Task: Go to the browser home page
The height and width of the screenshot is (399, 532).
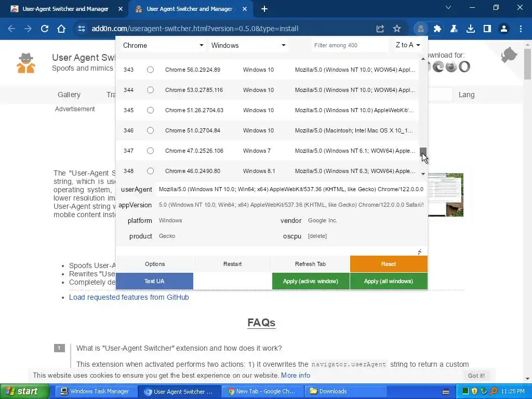Action: click(x=61, y=29)
